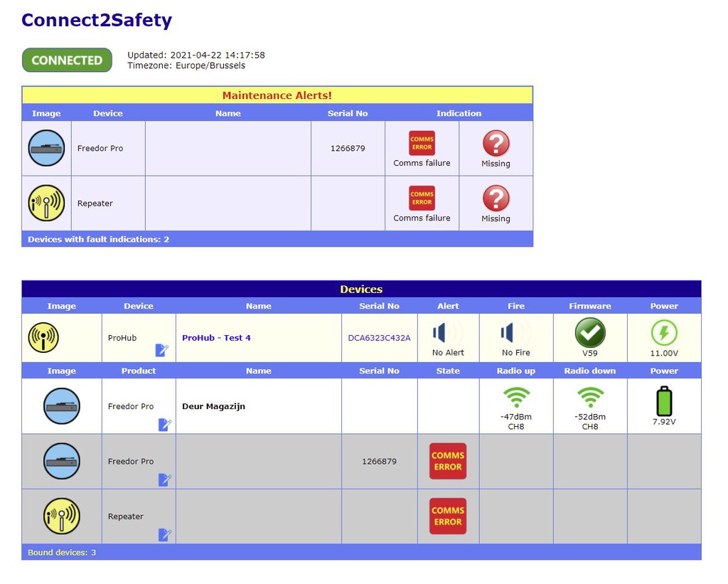The height and width of the screenshot is (584, 728).
Task: Click Comms failure icon in Repeater alert row
Action: click(422, 198)
